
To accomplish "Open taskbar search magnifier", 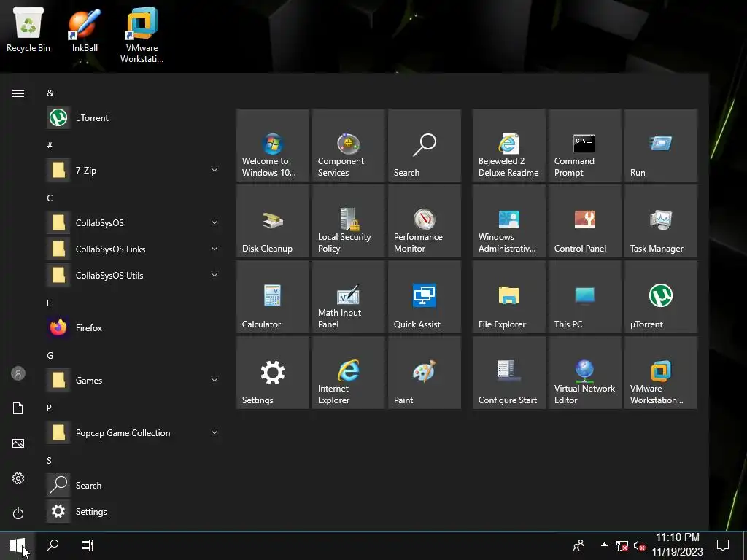I will coord(53,545).
